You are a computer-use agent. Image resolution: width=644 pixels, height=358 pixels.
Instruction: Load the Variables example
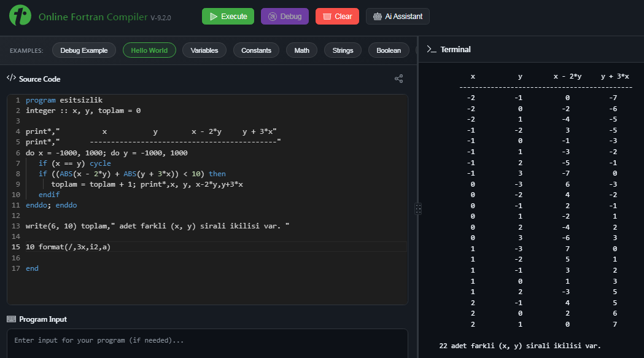pos(204,50)
